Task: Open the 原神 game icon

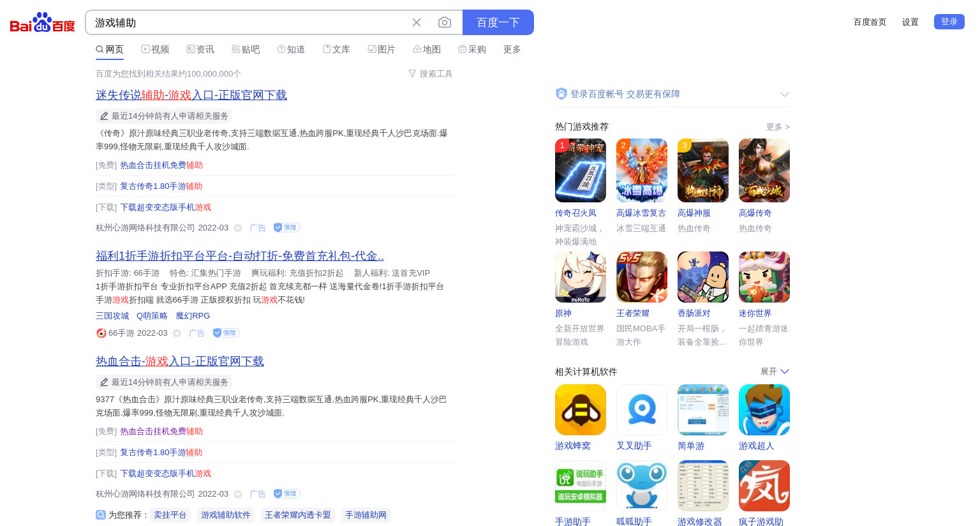Action: [581, 277]
